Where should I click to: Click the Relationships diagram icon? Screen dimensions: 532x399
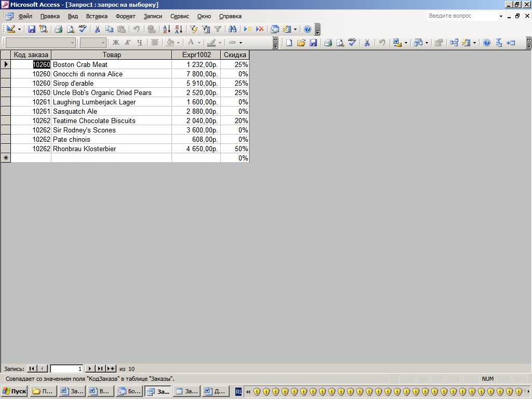click(x=454, y=43)
